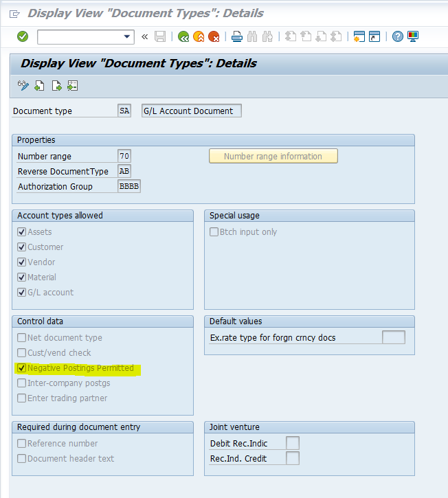
Task: Click the Last Page icon
Action: 336,37
